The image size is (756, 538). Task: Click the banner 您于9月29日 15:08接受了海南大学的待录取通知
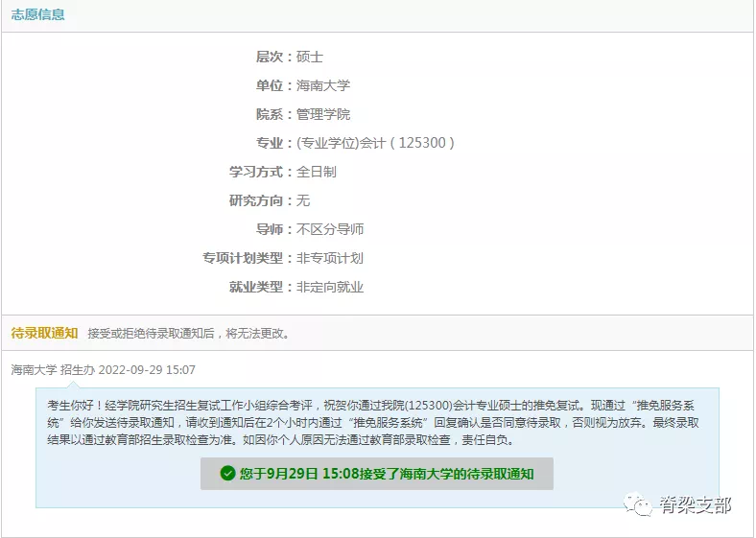(x=376, y=474)
